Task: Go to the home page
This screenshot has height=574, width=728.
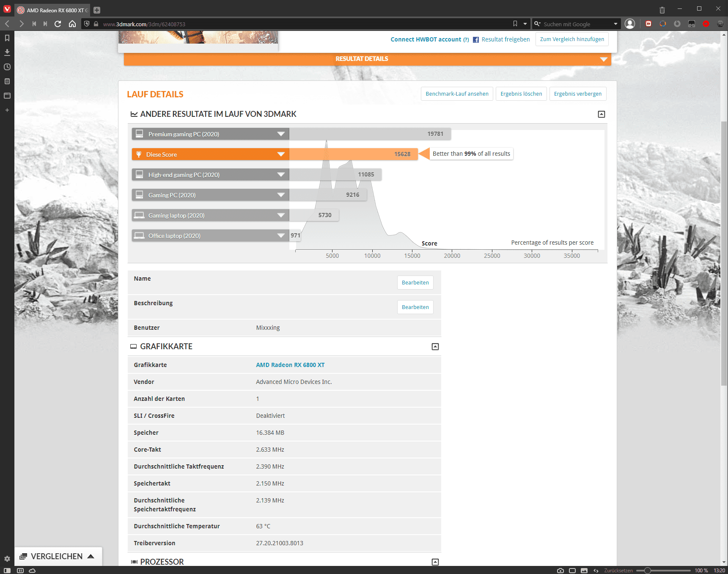Action: pyautogui.click(x=72, y=24)
